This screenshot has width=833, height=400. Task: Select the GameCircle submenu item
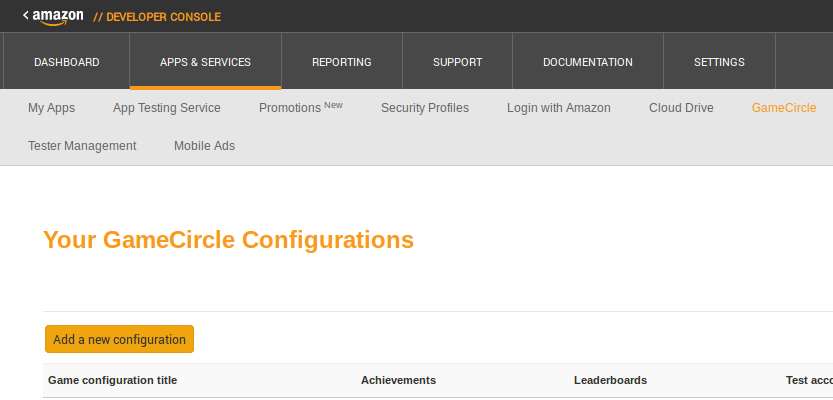coord(784,108)
